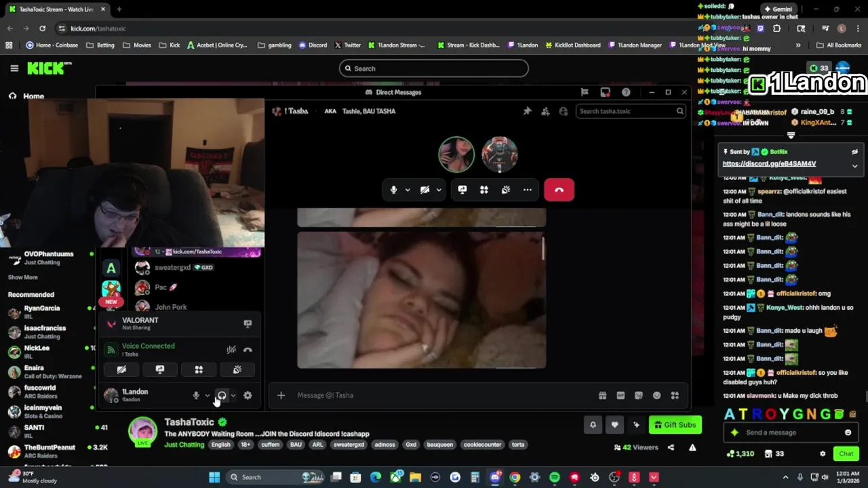Open input device chevron in the user panel
The image size is (868, 488).
click(208, 395)
